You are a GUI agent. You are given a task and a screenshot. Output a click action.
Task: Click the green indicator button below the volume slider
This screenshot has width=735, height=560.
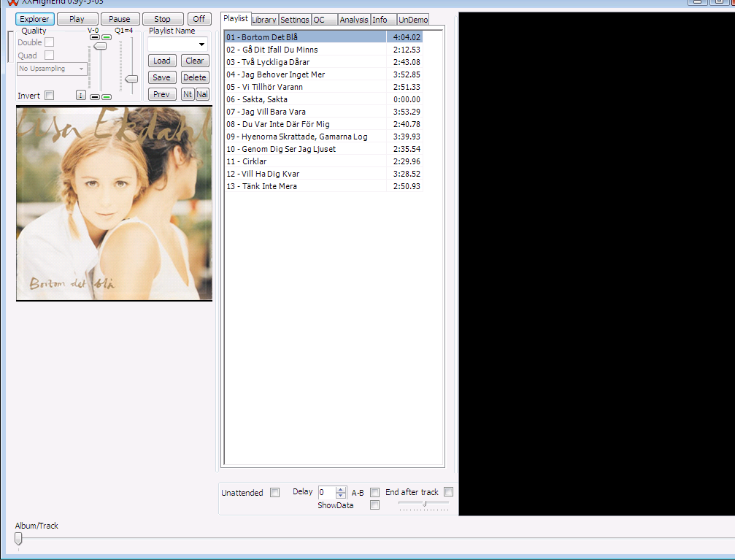pos(107,96)
